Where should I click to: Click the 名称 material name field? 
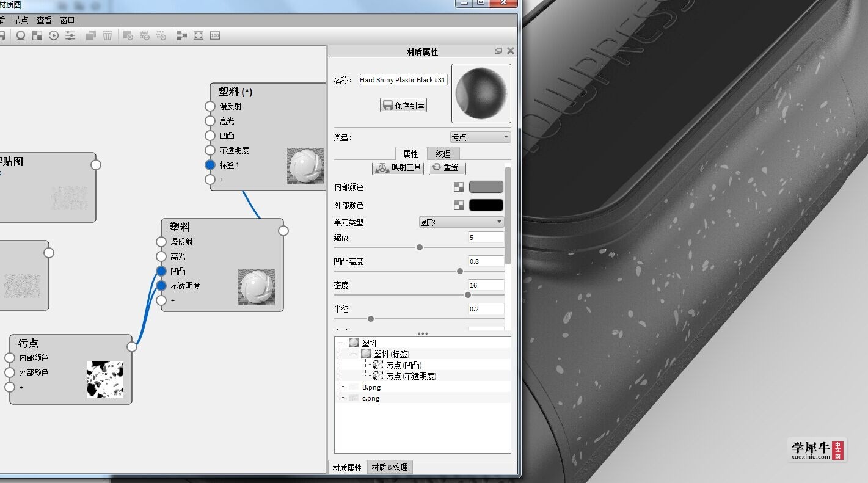tap(403, 80)
